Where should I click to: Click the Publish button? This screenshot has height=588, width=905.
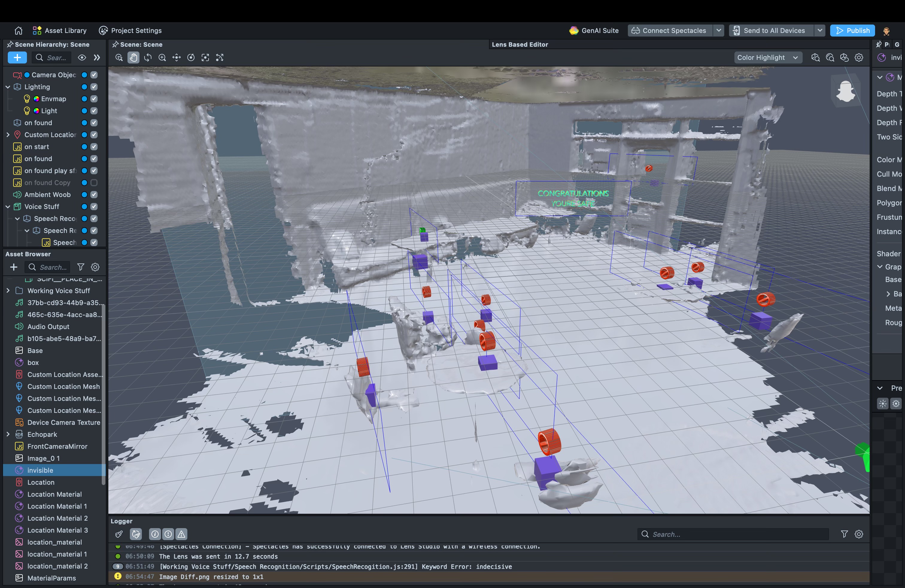pos(852,31)
